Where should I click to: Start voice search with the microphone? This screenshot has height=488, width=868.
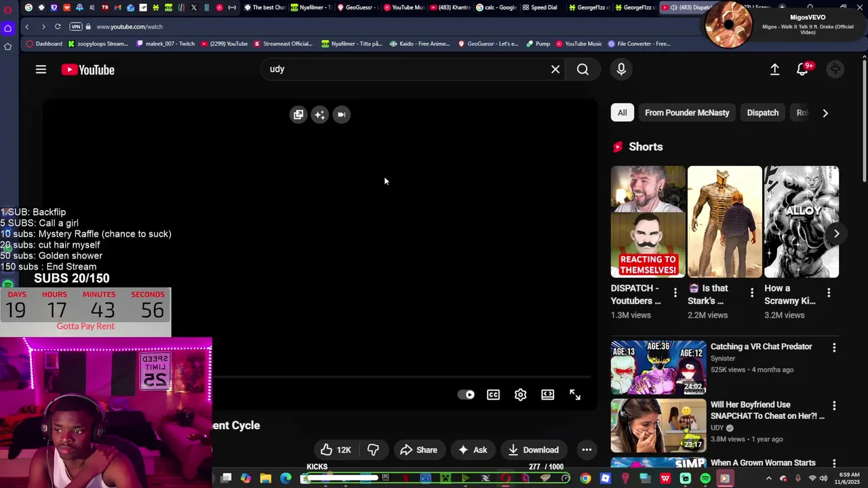coord(621,69)
